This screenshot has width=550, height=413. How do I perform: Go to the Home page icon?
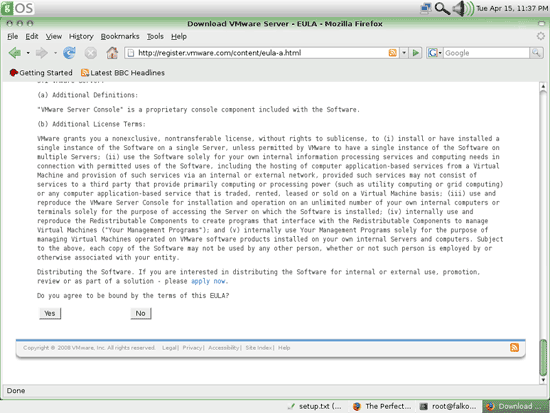pos(112,53)
